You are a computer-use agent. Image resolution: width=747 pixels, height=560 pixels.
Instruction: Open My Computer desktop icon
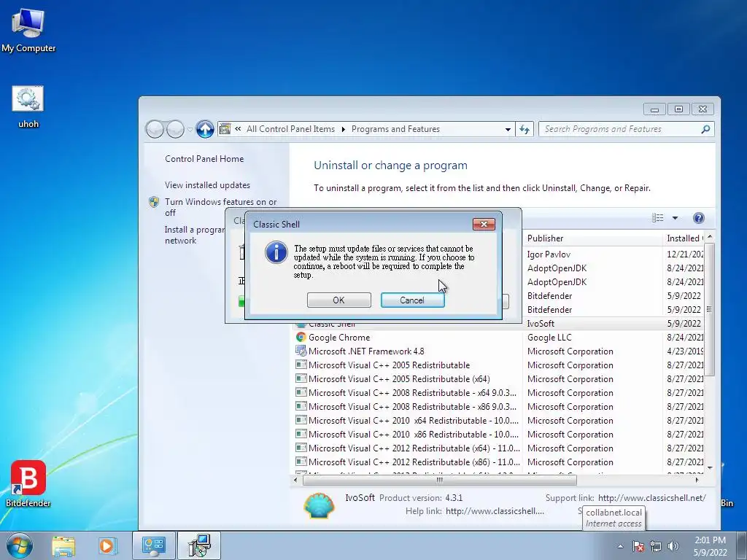point(28,29)
